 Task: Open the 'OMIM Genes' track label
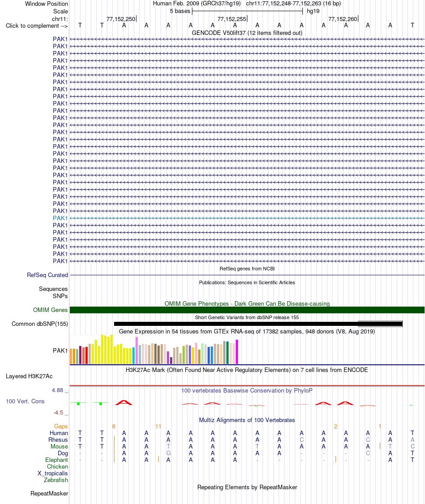50,310
